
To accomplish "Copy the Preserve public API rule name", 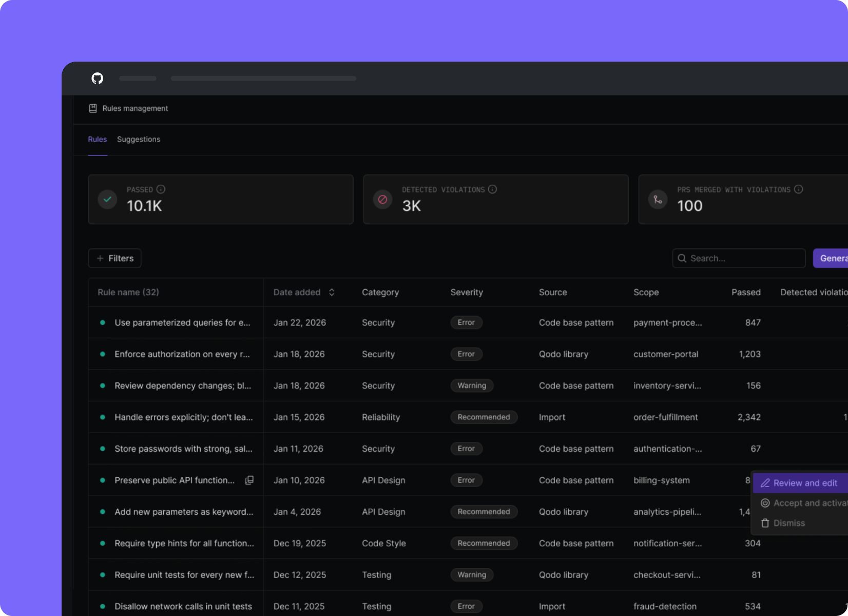I will [249, 480].
